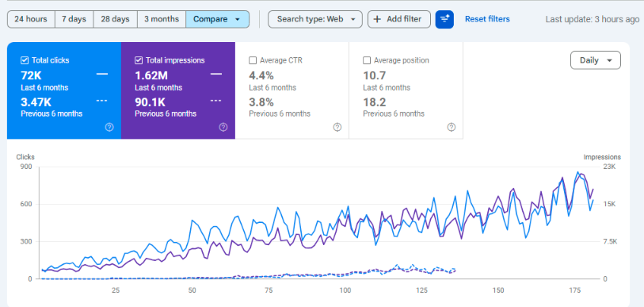Click the solid line legend on clicks card
644x307 pixels.
tap(102, 74)
